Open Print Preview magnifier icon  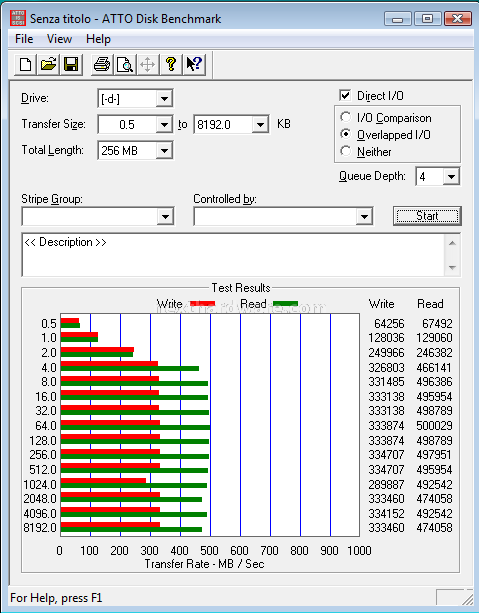[x=125, y=64]
